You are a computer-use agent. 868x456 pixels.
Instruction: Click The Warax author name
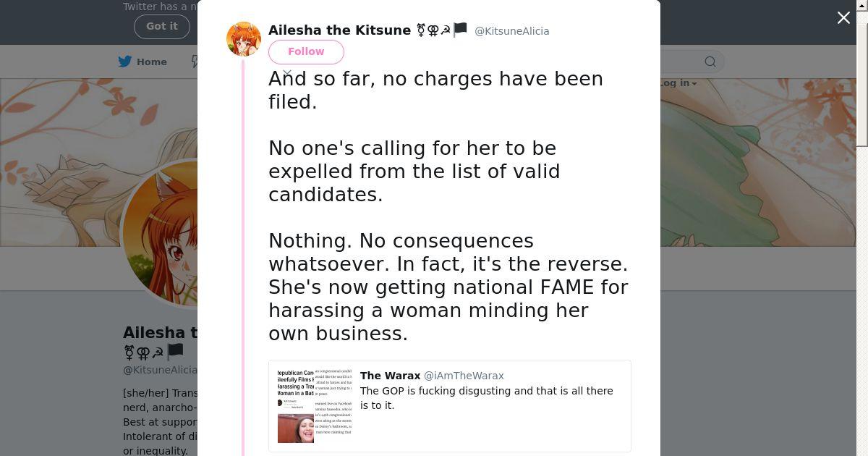tap(390, 376)
